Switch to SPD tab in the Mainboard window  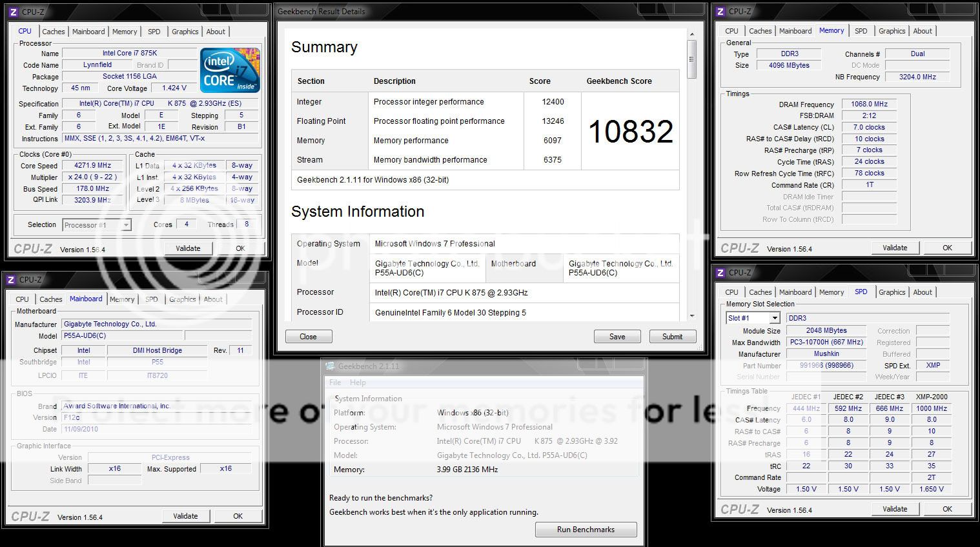pyautogui.click(x=152, y=299)
